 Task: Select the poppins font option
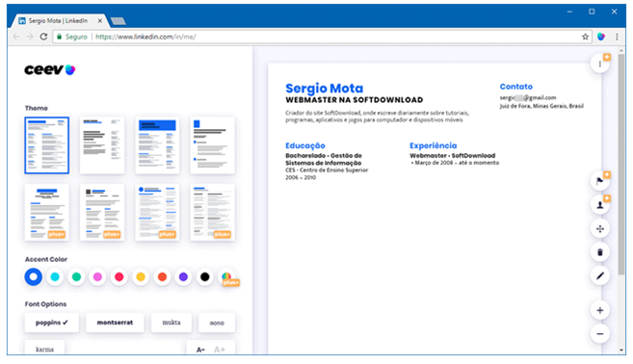pyautogui.click(x=52, y=323)
